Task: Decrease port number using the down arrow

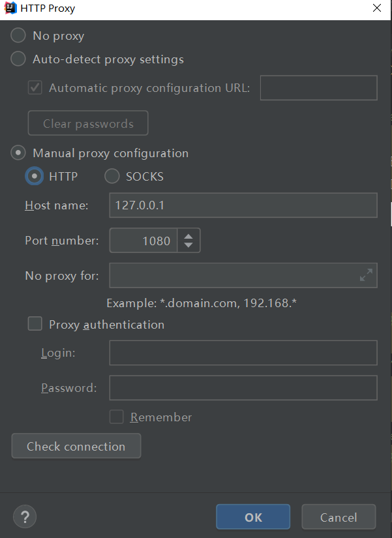Action: coord(188,245)
